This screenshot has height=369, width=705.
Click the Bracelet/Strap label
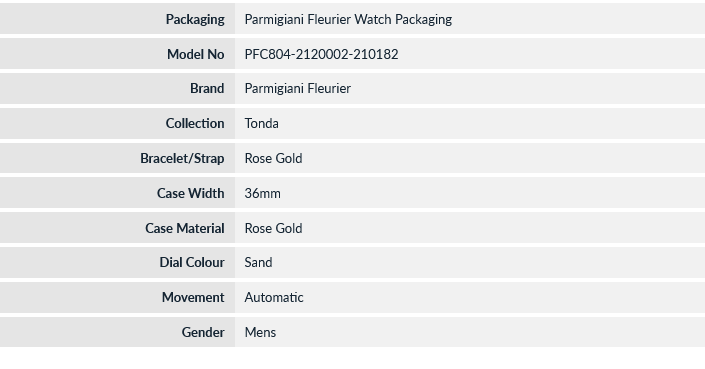pyautogui.click(x=182, y=159)
